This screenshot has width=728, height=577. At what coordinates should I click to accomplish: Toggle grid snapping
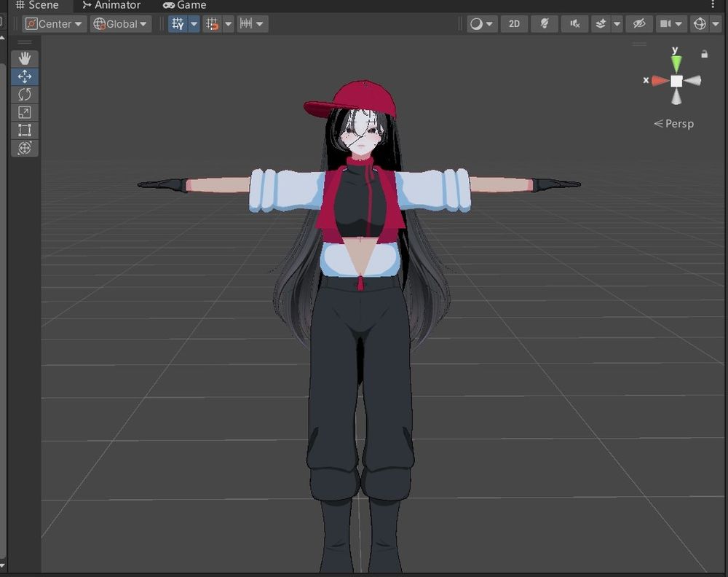pyautogui.click(x=212, y=24)
